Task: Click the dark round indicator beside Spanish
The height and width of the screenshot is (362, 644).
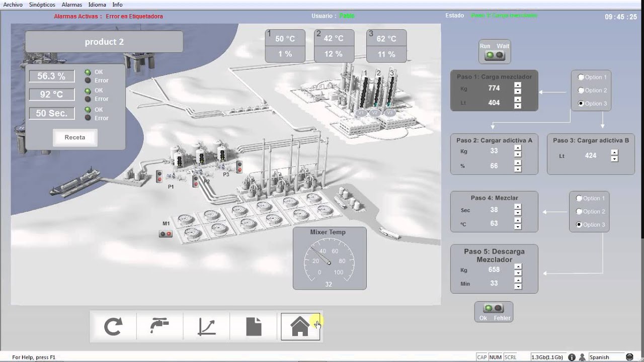Action: coord(629,357)
